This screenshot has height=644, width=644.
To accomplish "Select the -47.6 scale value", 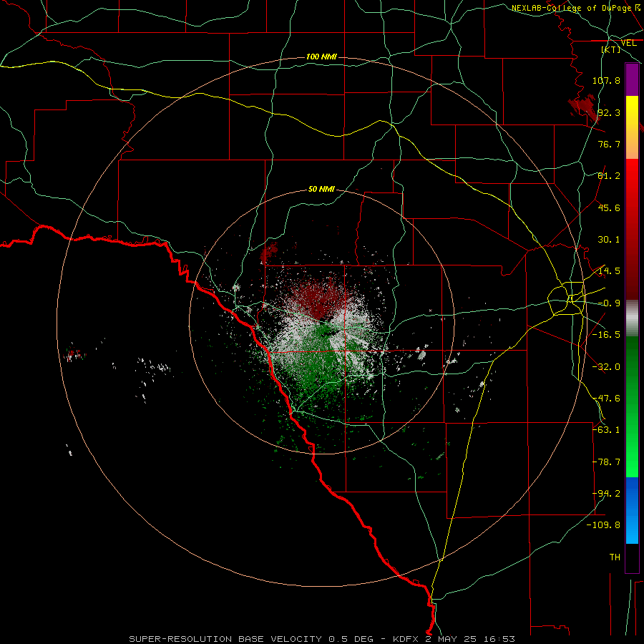I will point(606,399).
